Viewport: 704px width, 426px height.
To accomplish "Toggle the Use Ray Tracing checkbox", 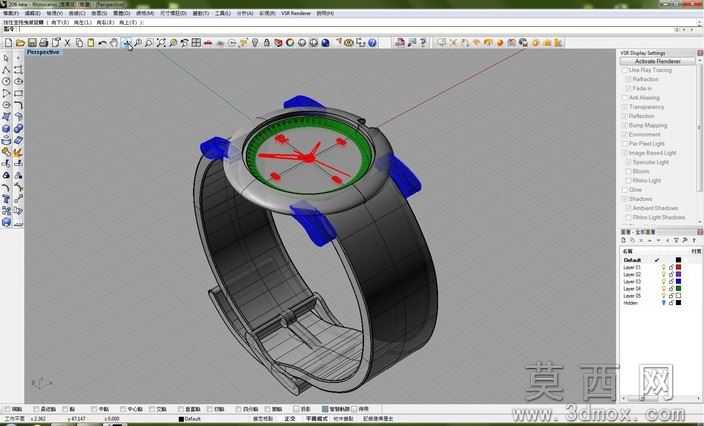I will [x=624, y=70].
